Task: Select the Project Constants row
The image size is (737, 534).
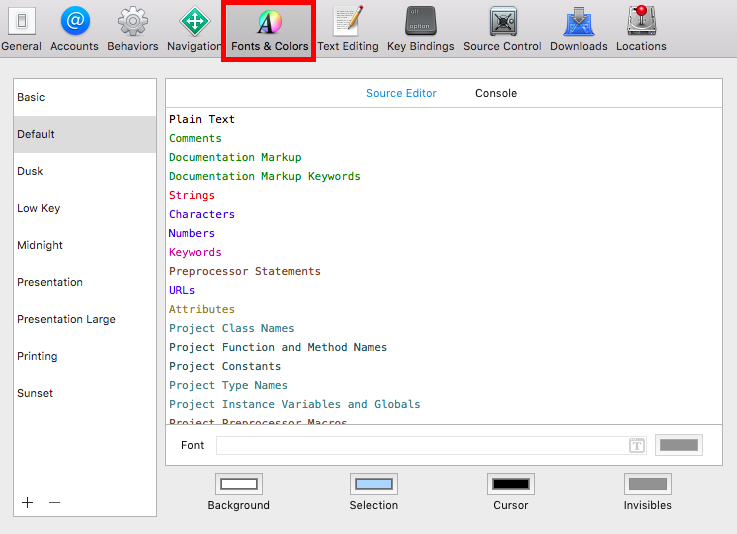Action: tap(444, 366)
